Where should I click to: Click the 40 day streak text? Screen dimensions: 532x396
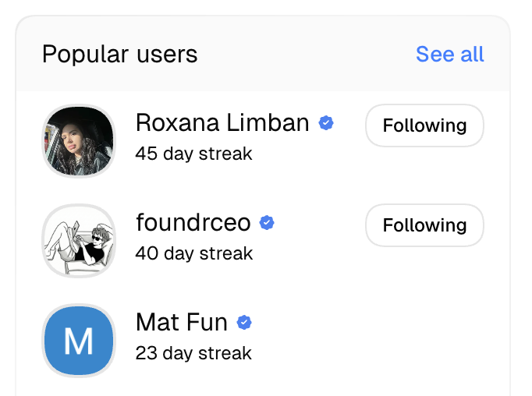193,253
